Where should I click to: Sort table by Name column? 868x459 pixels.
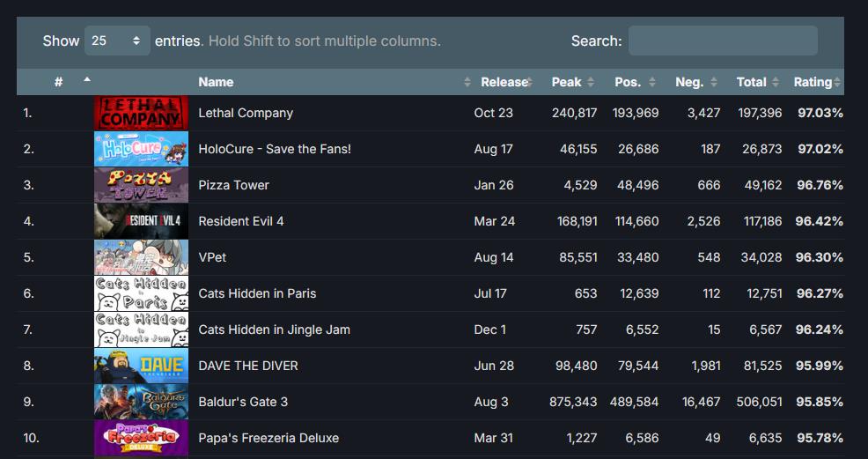216,82
